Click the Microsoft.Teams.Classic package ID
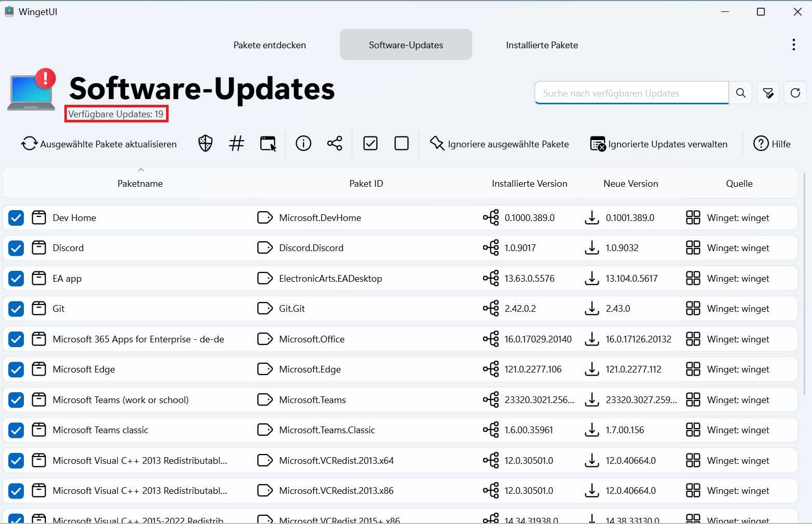Screen dimensions: 812x524 327,430
